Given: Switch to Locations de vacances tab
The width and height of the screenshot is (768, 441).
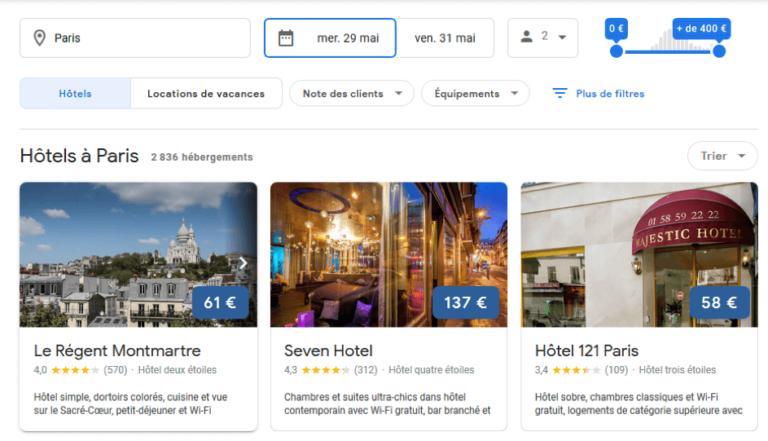Looking at the screenshot, I should (206, 93).
